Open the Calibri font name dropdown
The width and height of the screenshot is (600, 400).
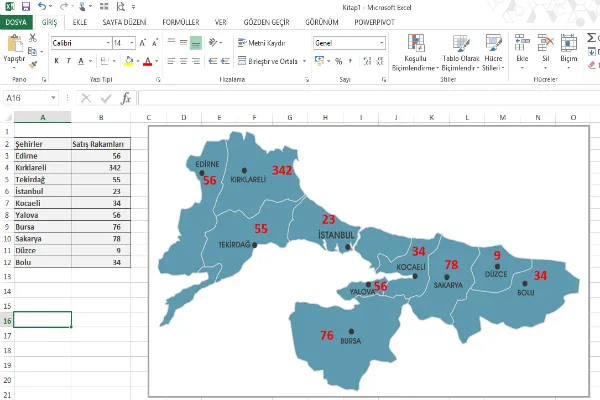pos(106,43)
